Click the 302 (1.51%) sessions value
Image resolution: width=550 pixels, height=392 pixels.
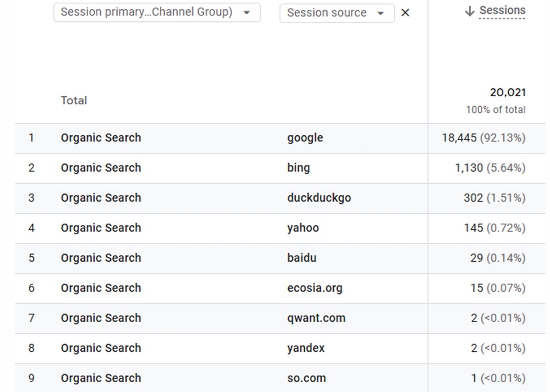pos(494,198)
